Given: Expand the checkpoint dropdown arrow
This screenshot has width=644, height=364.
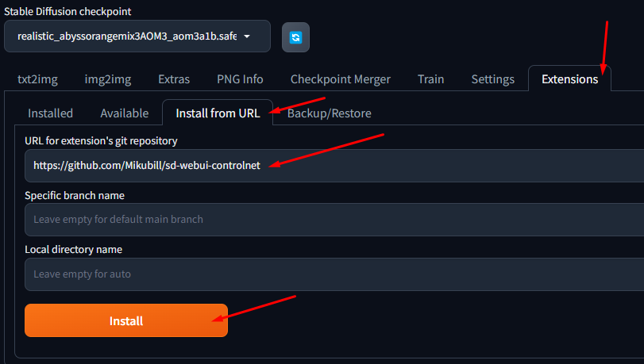Looking at the screenshot, I should coord(247,36).
